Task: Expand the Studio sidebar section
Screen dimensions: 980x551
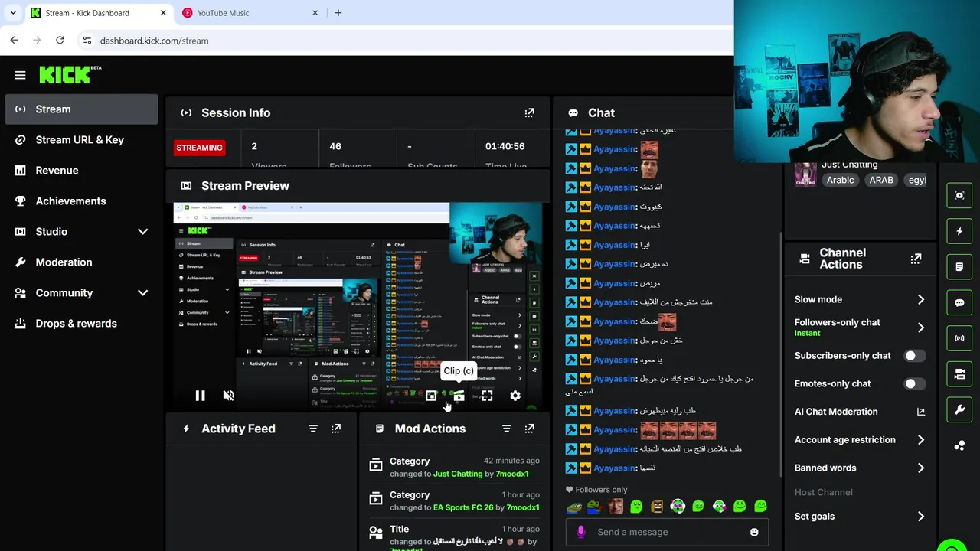Action: point(142,231)
